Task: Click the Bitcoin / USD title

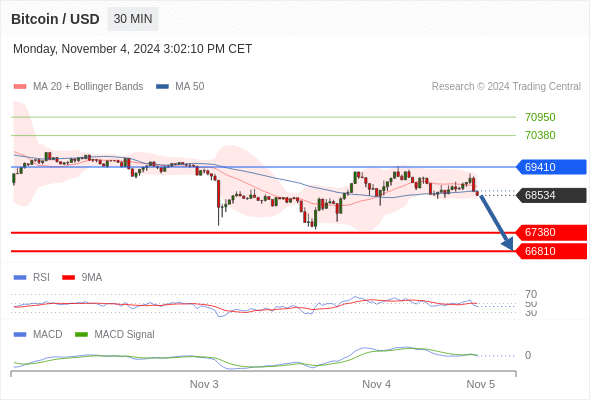Action: (55, 19)
